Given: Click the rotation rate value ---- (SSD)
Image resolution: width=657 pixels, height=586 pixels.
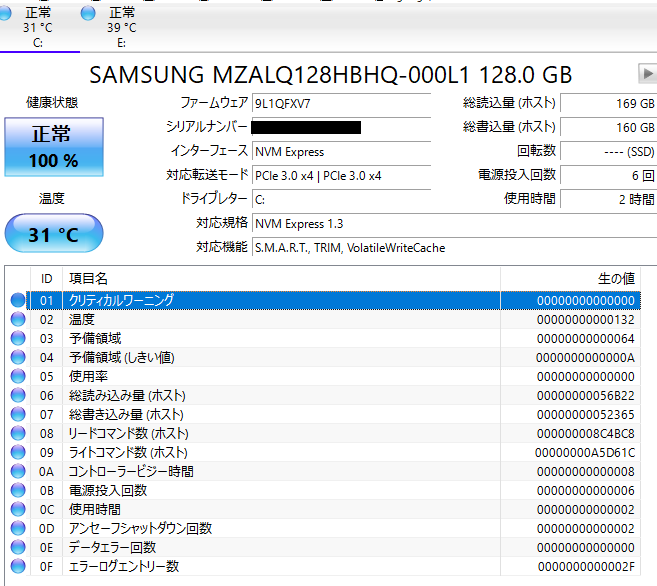Looking at the screenshot, I should pos(608,152).
